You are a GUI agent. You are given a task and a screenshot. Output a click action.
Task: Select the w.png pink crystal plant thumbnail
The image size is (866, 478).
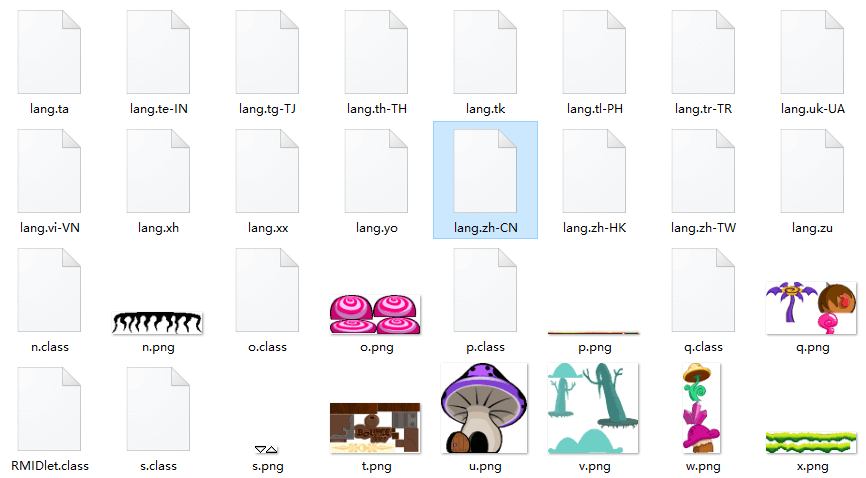coord(701,408)
